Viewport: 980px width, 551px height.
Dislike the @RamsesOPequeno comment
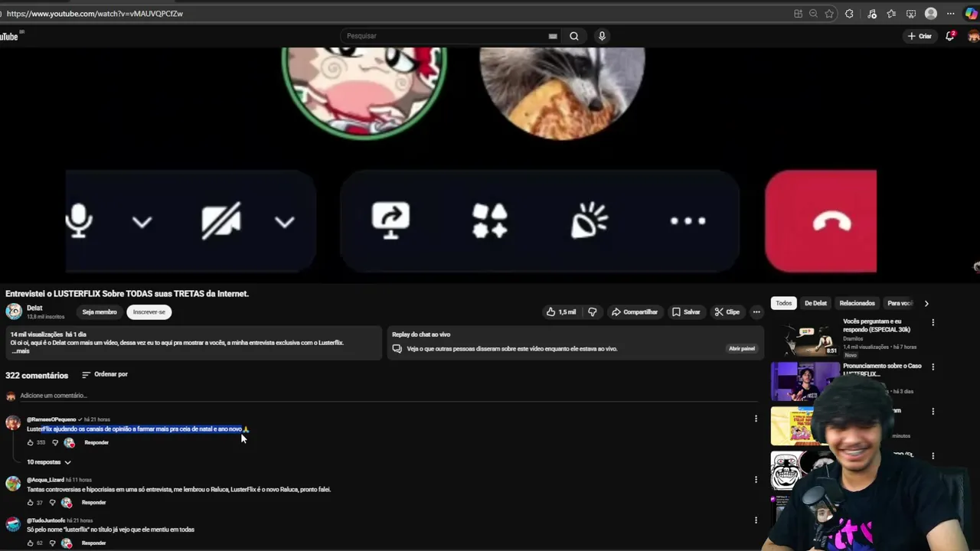click(55, 443)
